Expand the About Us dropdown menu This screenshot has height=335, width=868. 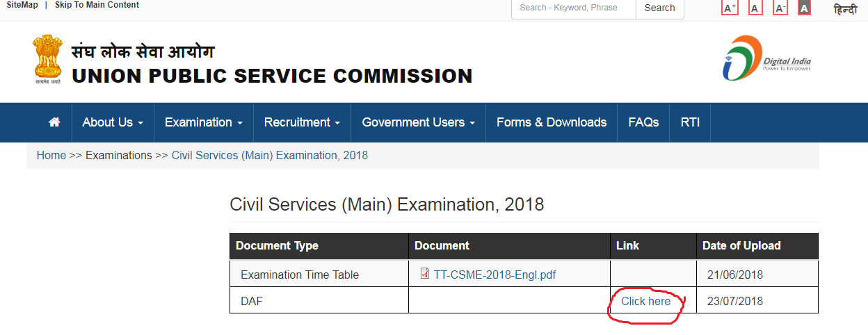[113, 122]
